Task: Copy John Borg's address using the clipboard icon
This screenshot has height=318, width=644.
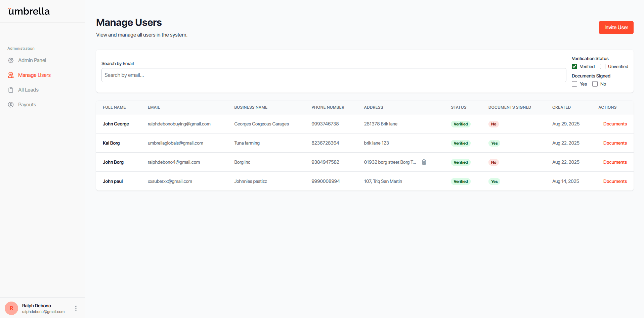Action: pos(424,162)
